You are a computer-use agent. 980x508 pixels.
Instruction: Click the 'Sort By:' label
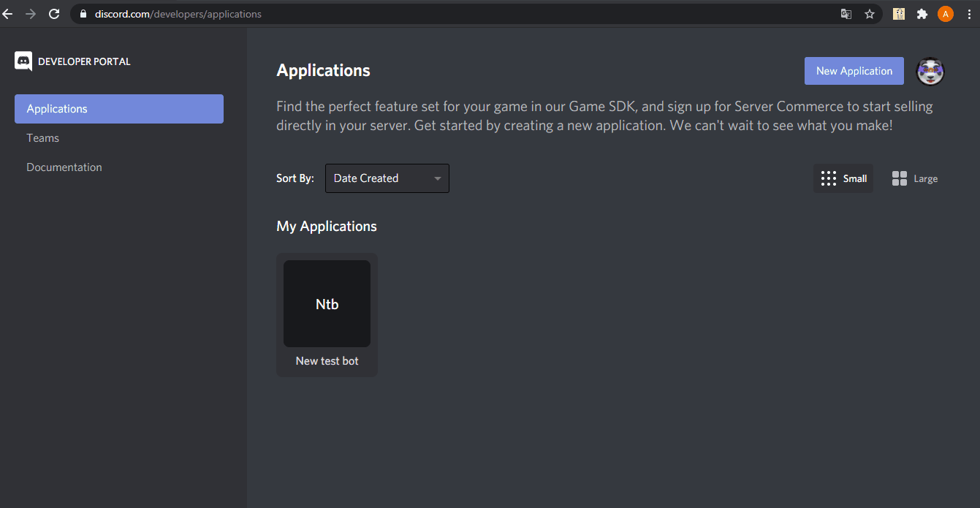[295, 178]
